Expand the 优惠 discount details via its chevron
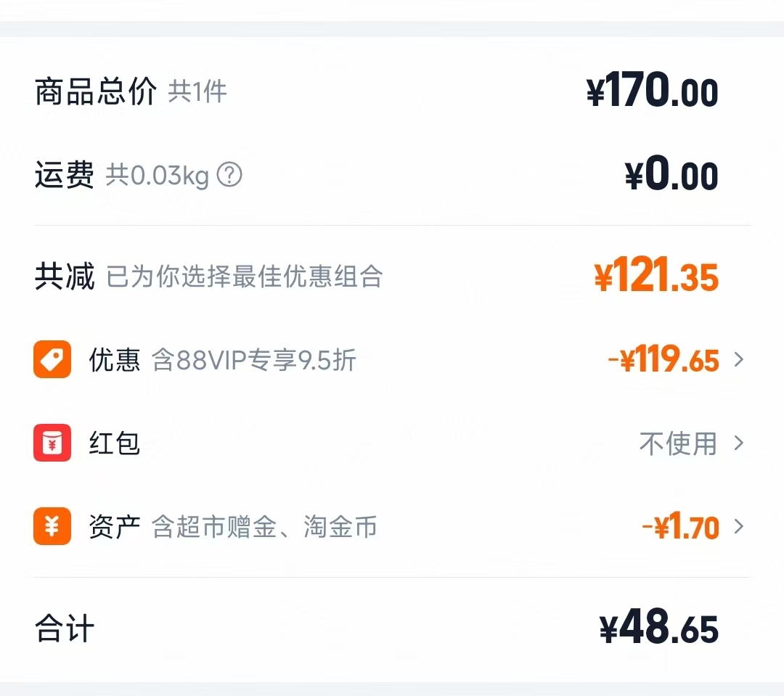 click(740, 359)
